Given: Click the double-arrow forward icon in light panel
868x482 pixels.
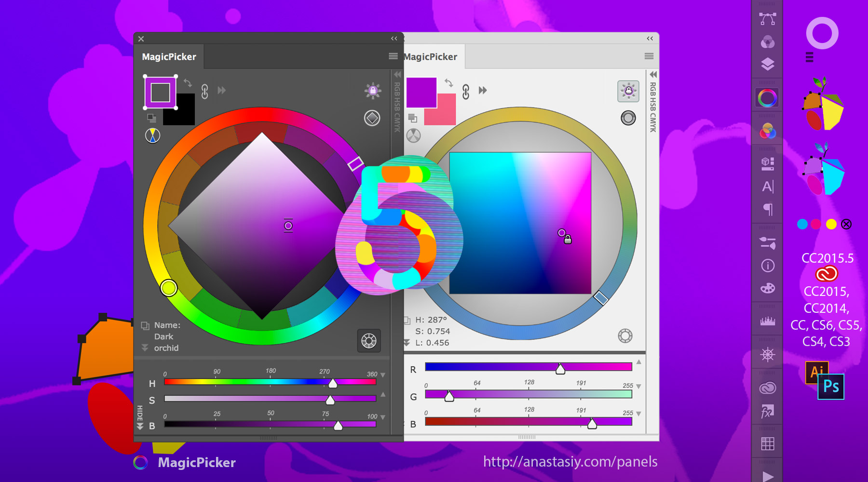Looking at the screenshot, I should (483, 90).
